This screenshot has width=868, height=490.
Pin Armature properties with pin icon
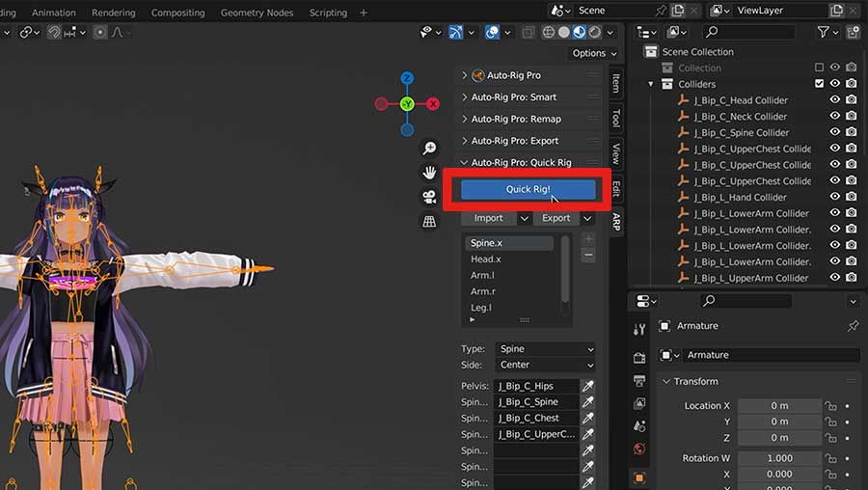[853, 326]
